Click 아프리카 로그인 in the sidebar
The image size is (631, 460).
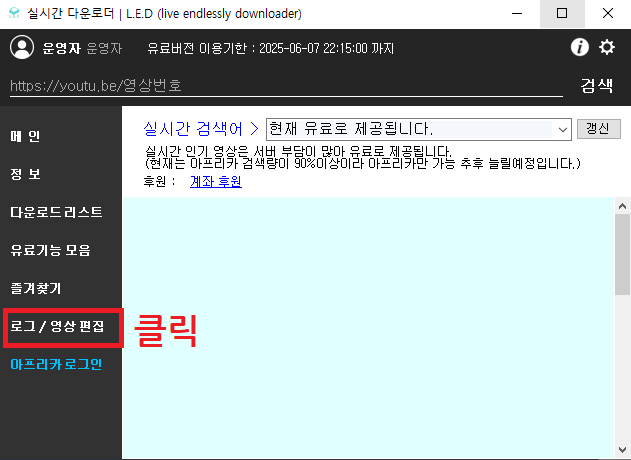point(56,364)
